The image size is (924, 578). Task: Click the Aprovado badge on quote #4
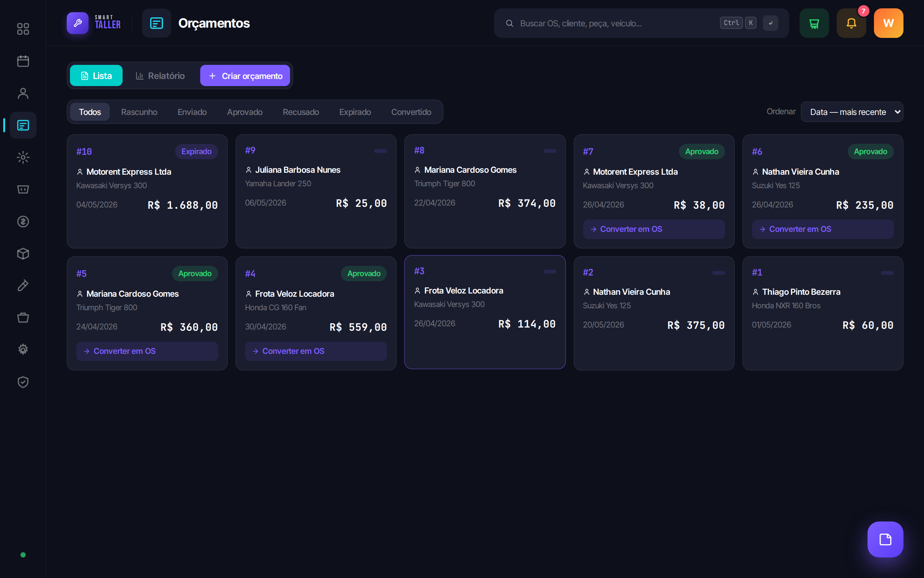364,273
